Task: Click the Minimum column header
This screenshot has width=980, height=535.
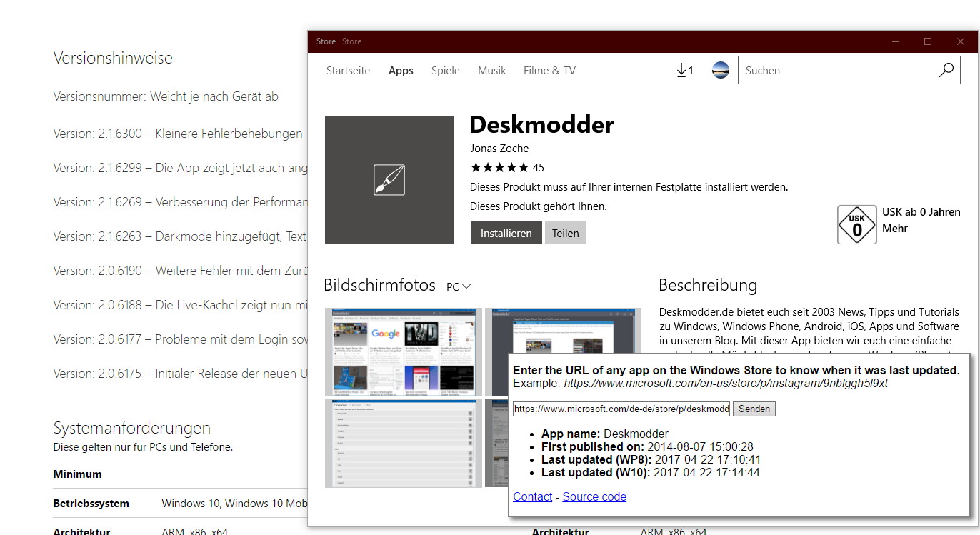Action: coord(77,474)
